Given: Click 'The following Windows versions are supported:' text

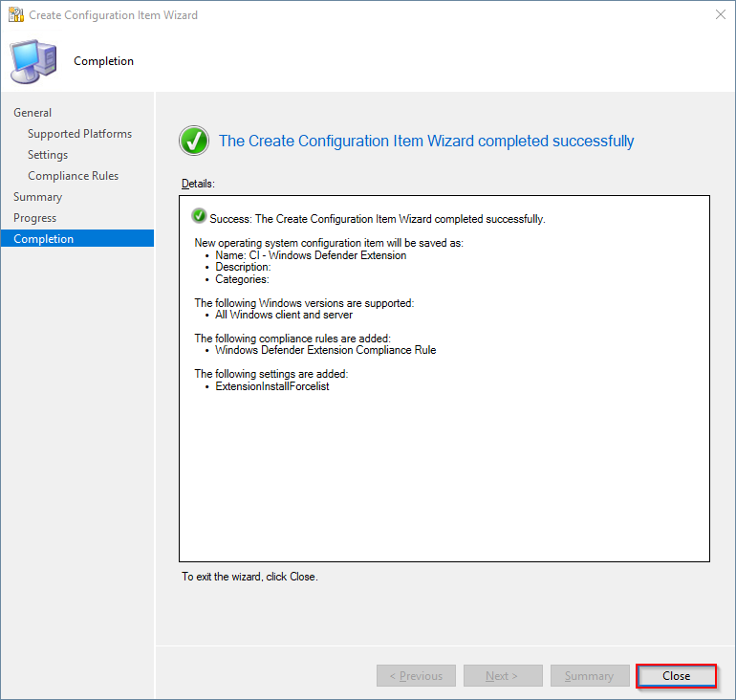Looking at the screenshot, I should [x=304, y=303].
